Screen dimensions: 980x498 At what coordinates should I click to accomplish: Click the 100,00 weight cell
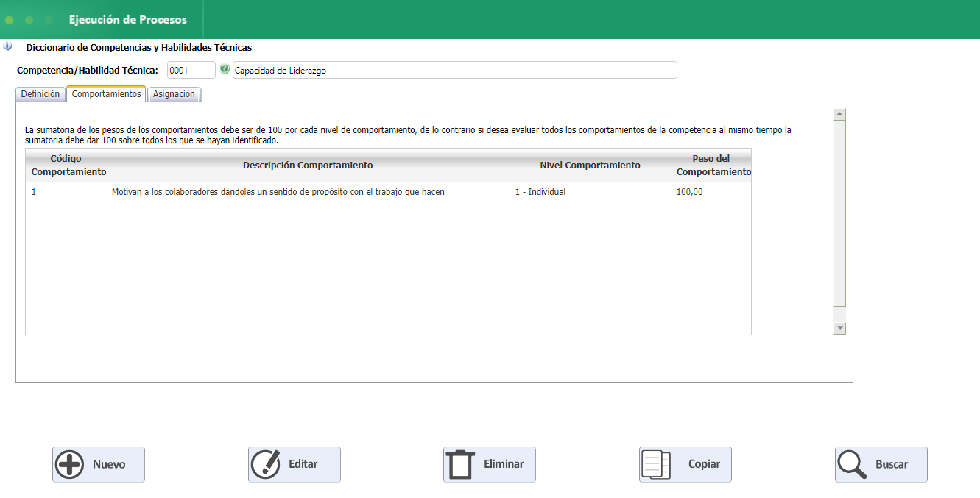click(690, 192)
